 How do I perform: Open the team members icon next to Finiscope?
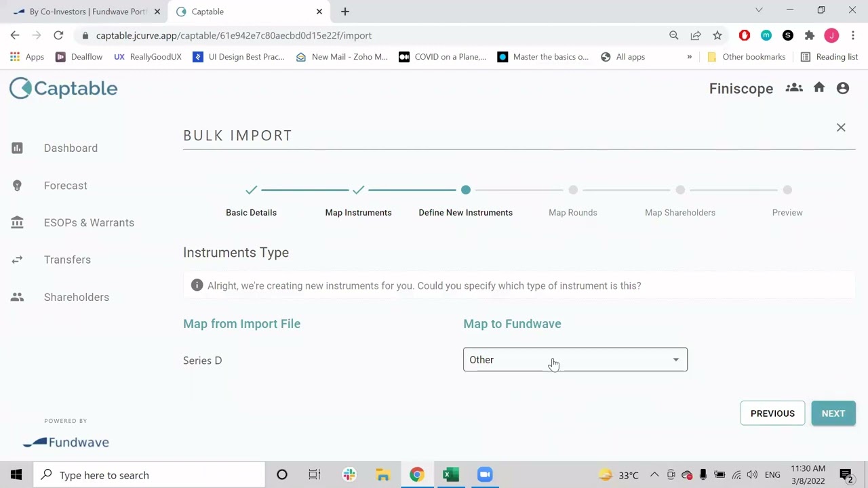click(x=794, y=88)
